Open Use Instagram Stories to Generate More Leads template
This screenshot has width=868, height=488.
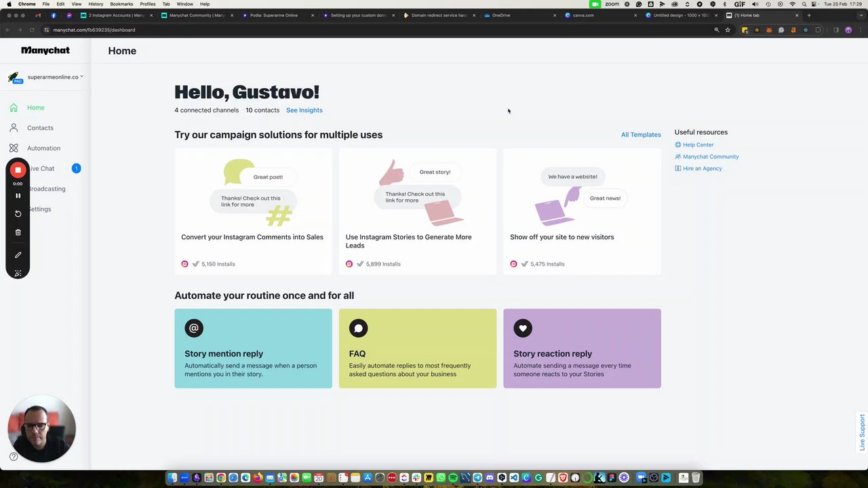(418, 211)
